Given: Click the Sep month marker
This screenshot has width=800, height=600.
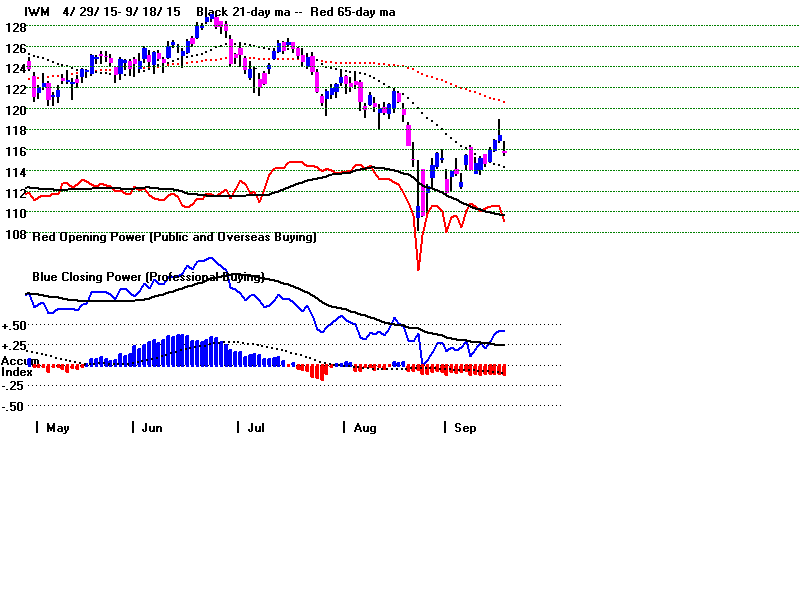Looking at the screenshot, I should coord(465,428).
